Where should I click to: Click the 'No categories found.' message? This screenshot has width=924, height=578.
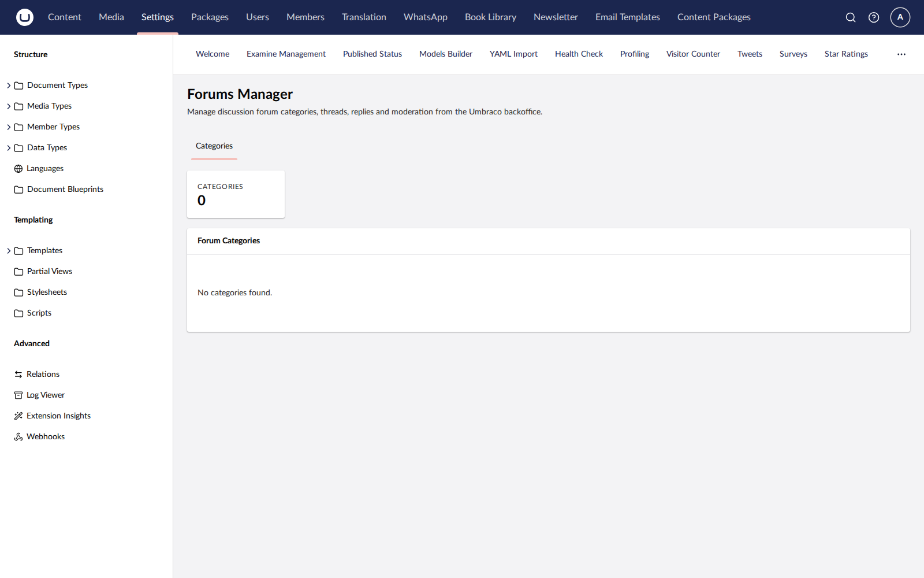[x=234, y=293]
